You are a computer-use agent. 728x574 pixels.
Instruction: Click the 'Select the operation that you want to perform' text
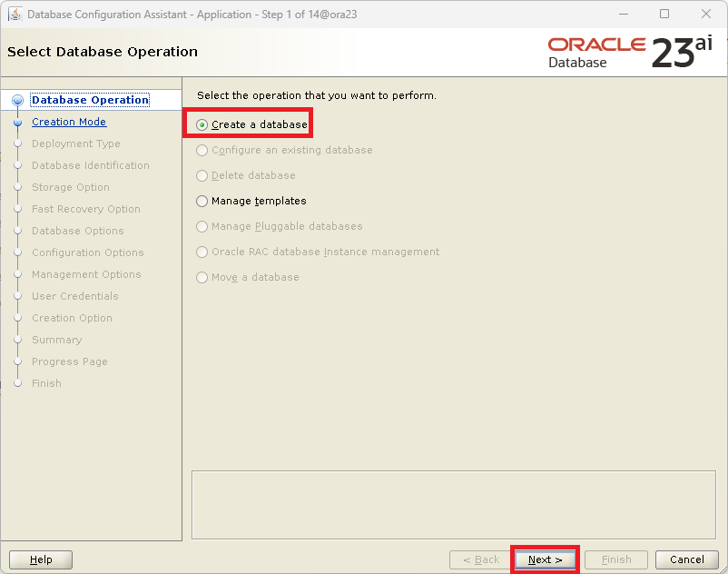(317, 95)
